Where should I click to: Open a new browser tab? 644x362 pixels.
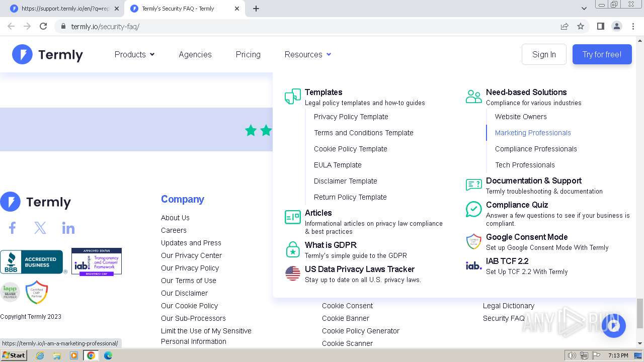[256, 9]
